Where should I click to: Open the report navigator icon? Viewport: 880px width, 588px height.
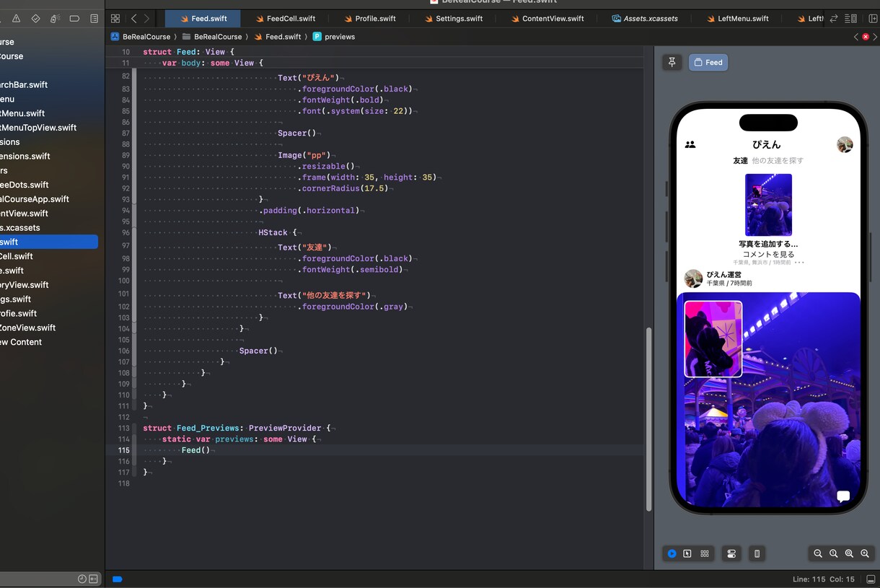click(x=94, y=19)
